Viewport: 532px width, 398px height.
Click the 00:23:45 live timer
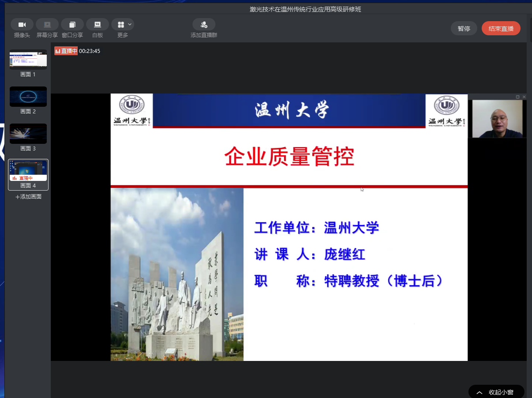[x=90, y=51]
